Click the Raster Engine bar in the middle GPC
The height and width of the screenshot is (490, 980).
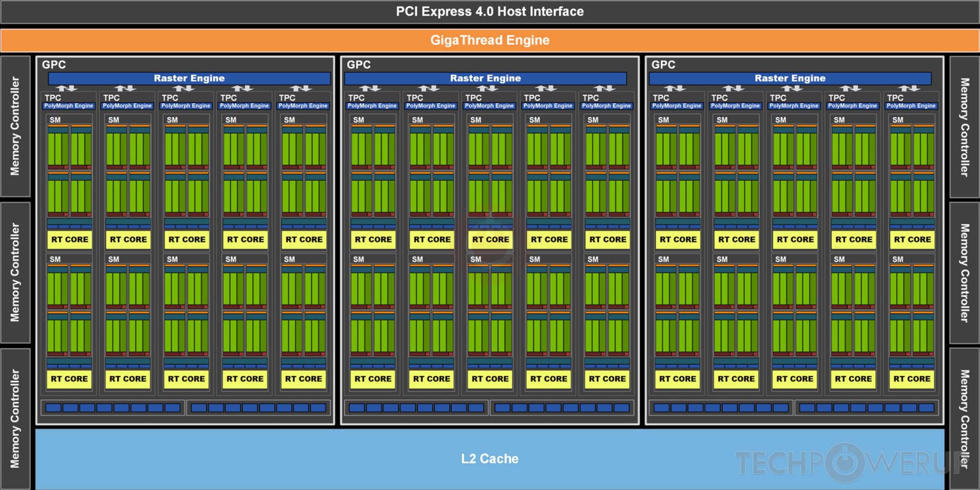(x=485, y=78)
